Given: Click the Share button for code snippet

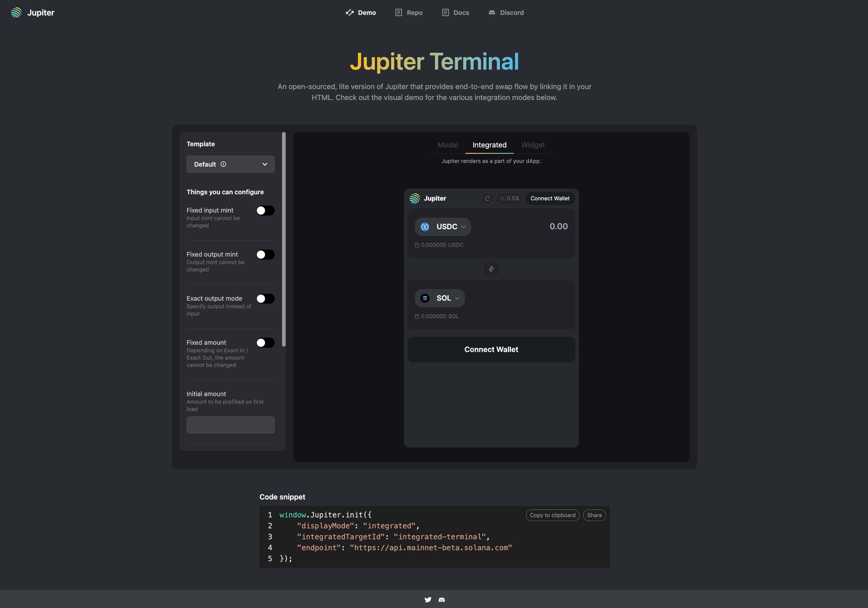Looking at the screenshot, I should click(x=594, y=515).
